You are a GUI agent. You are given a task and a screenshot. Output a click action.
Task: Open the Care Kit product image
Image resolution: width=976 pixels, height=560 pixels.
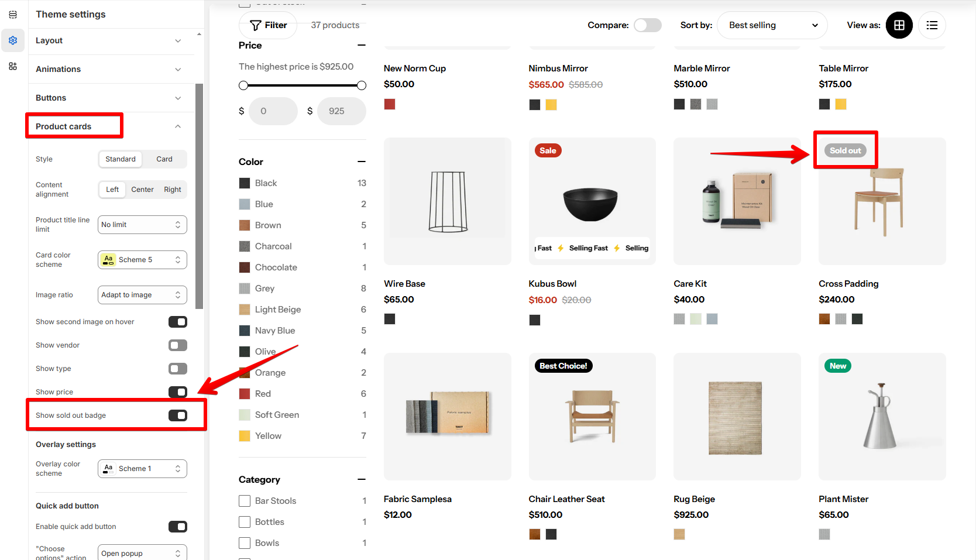[737, 201]
